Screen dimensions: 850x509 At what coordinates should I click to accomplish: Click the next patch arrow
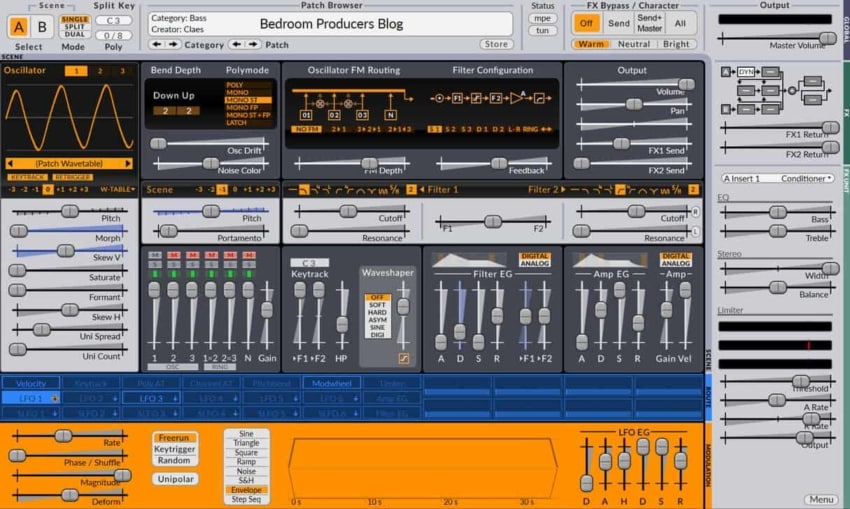(251, 44)
